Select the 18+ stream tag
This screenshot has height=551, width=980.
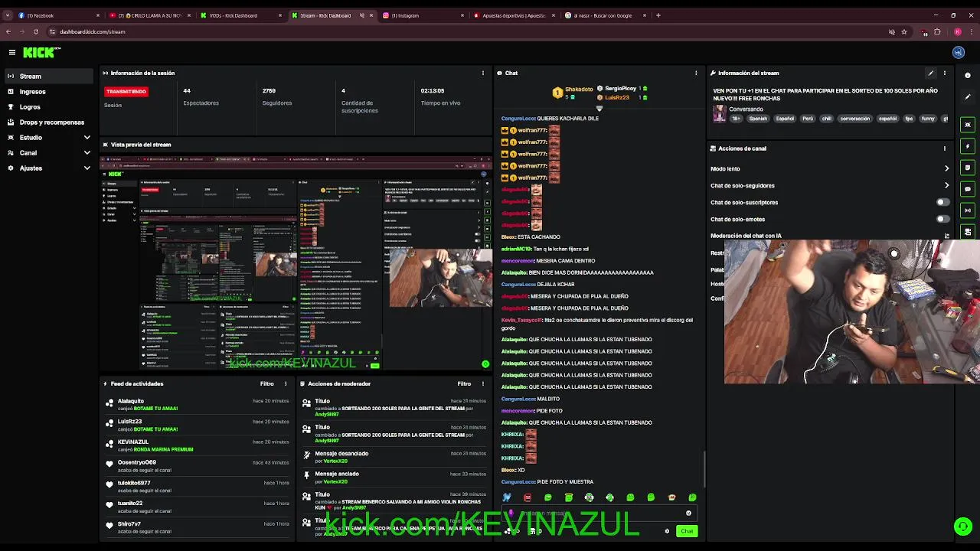pyautogui.click(x=737, y=119)
